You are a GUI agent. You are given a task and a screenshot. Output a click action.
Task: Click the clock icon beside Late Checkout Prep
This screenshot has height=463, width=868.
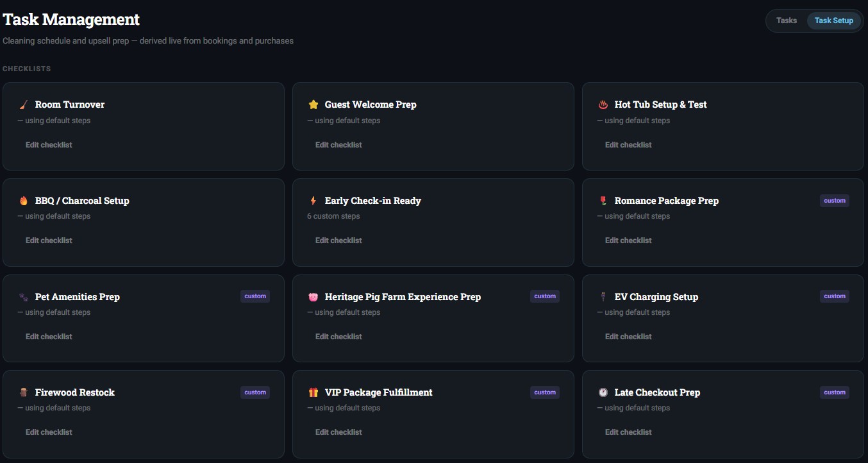click(603, 392)
